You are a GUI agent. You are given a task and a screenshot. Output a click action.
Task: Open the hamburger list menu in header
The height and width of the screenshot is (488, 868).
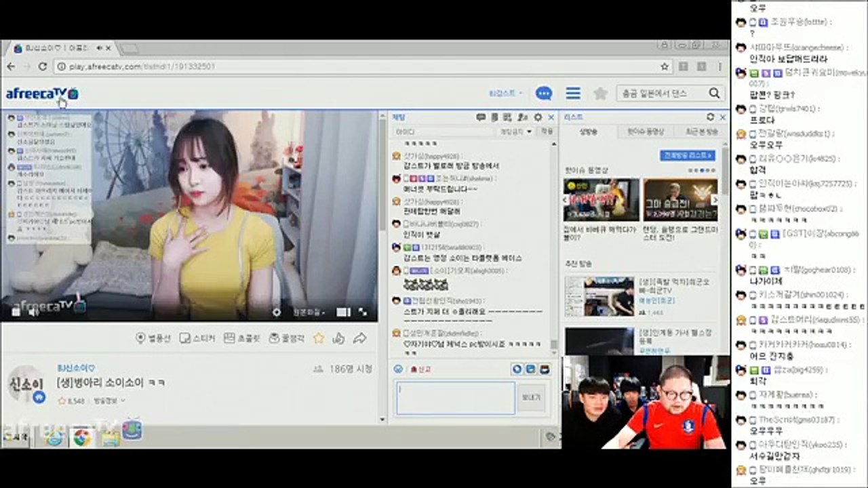573,94
